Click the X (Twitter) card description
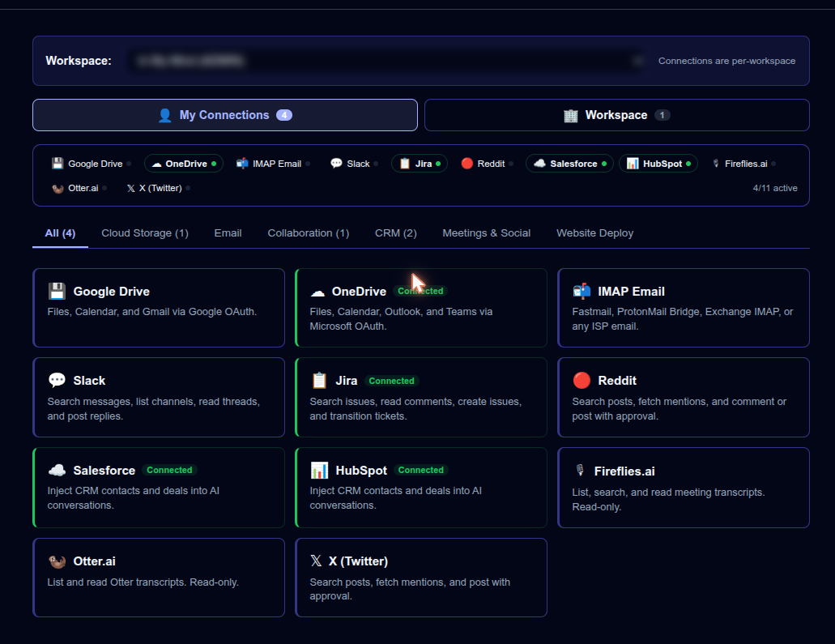Screen dimensions: 835x644 410,589
